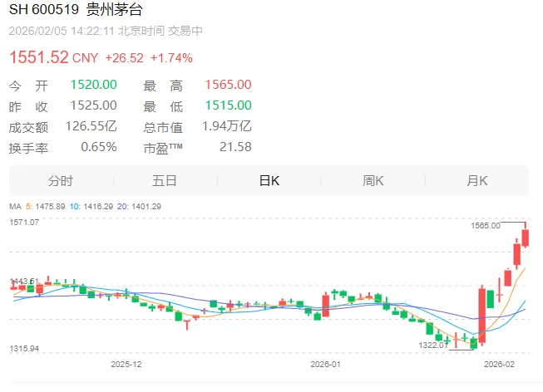The image size is (543, 392).
Task: Open the 月K chart tab
Action: click(477, 180)
